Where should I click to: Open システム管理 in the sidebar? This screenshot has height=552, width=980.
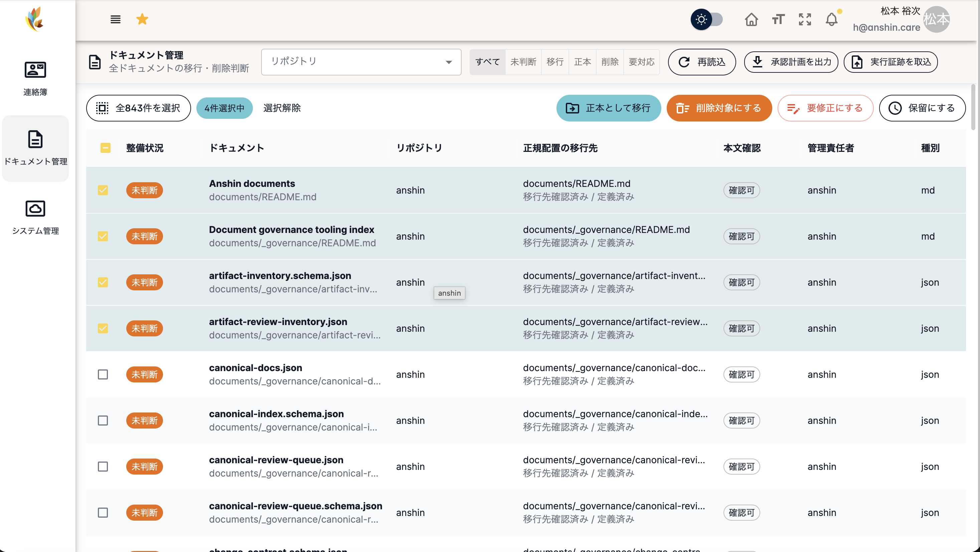(35, 218)
